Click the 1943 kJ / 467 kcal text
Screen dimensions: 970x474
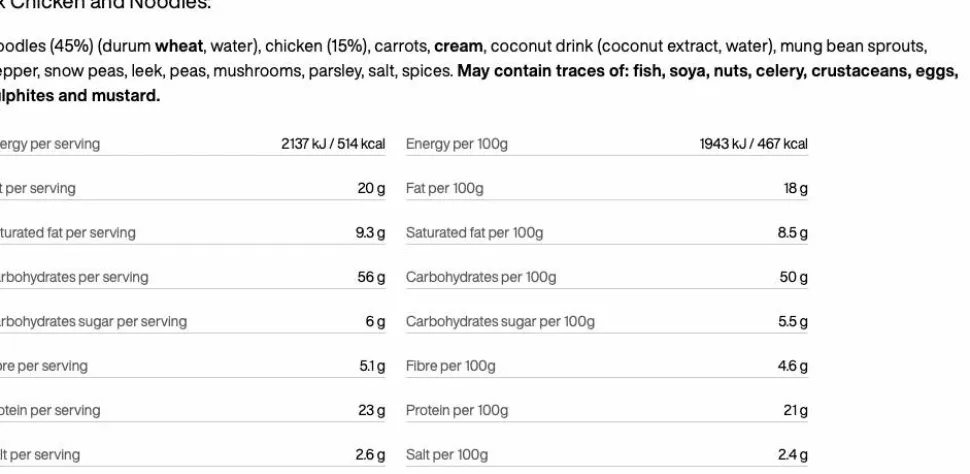coord(753,144)
